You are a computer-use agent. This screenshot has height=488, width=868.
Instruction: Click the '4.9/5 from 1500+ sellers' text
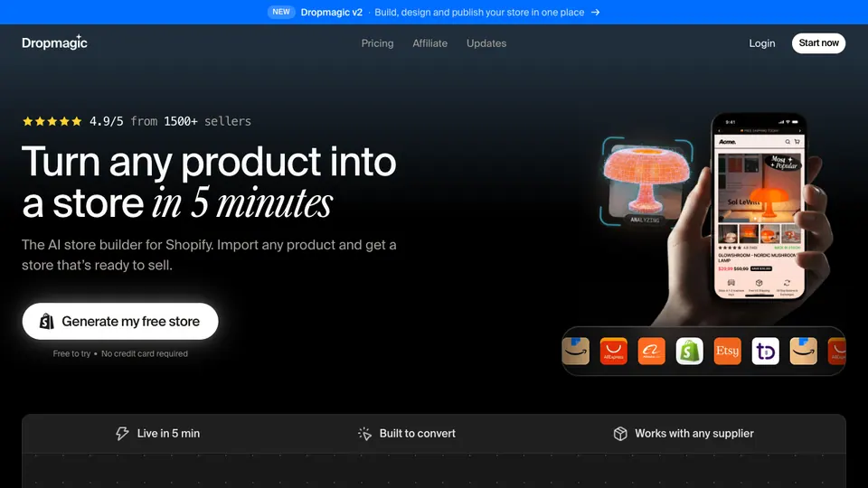tap(171, 121)
